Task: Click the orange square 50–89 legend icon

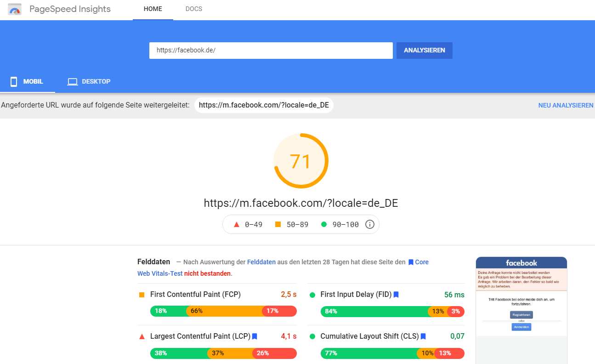Action: 278,224
